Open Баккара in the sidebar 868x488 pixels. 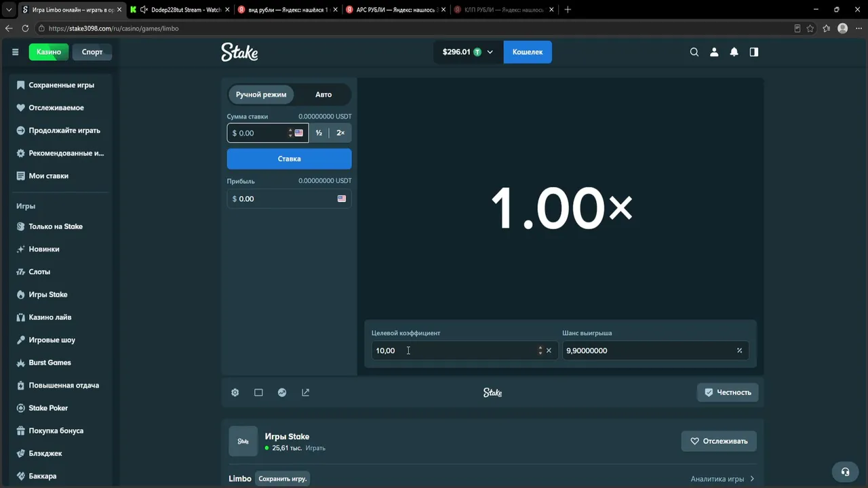click(60, 476)
